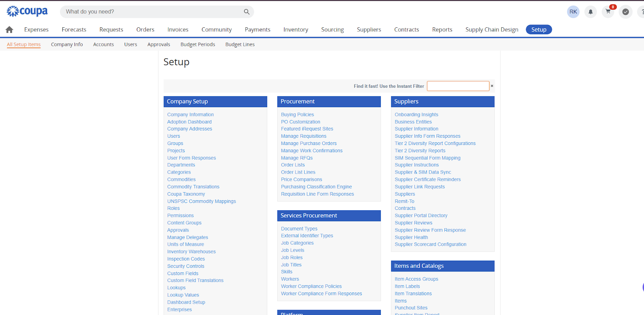The width and height of the screenshot is (644, 315).
Task: Open the Remit-To link
Action: [405, 201]
